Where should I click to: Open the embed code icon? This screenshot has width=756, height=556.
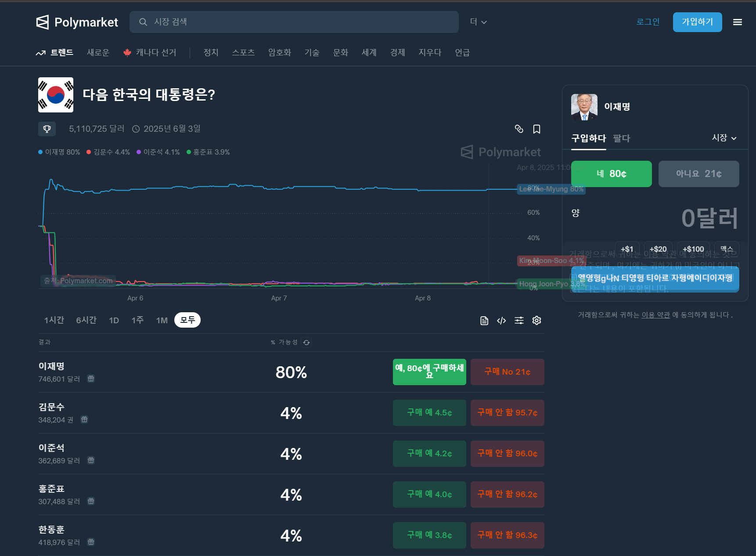(x=501, y=321)
